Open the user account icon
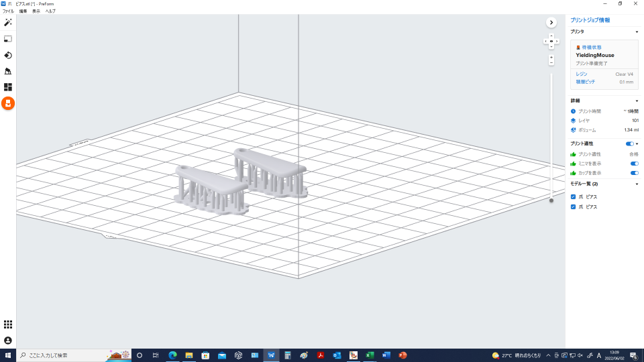Screen dimensions: 644x362 coord(8,341)
